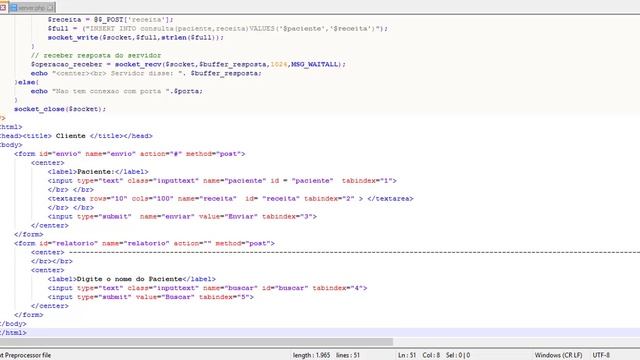Viewport: 640px width, 360px height.
Task: Click 'Ln : 51' in the status bar
Action: (407, 355)
